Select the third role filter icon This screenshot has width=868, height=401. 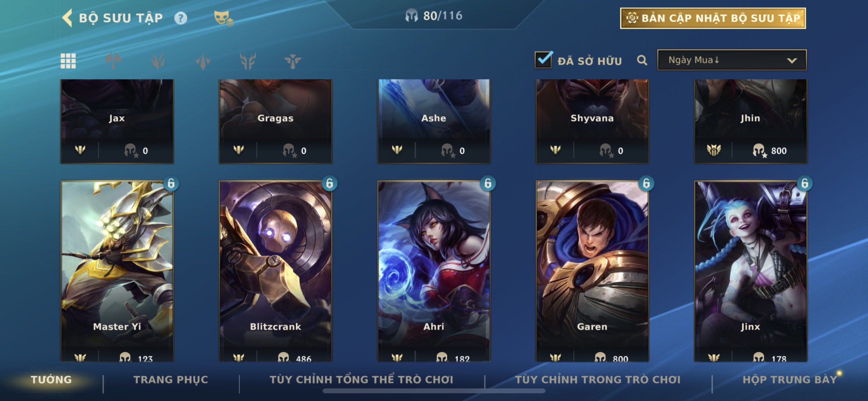point(158,61)
